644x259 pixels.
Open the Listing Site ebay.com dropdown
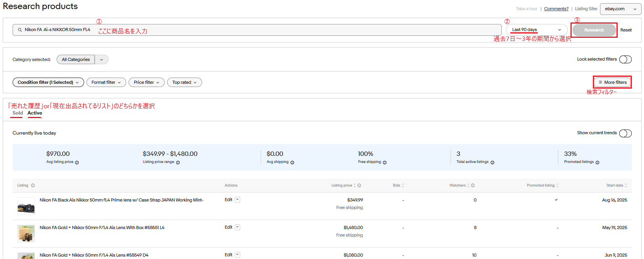(x=621, y=9)
